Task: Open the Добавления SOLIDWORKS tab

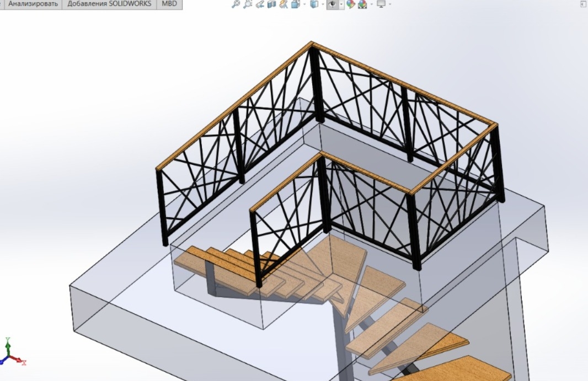Action: [x=109, y=4]
